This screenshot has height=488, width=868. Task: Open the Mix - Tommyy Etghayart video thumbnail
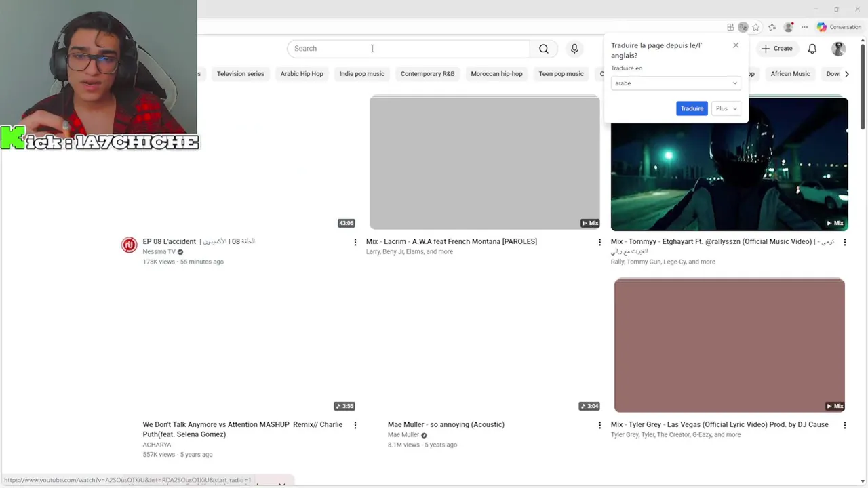730,164
